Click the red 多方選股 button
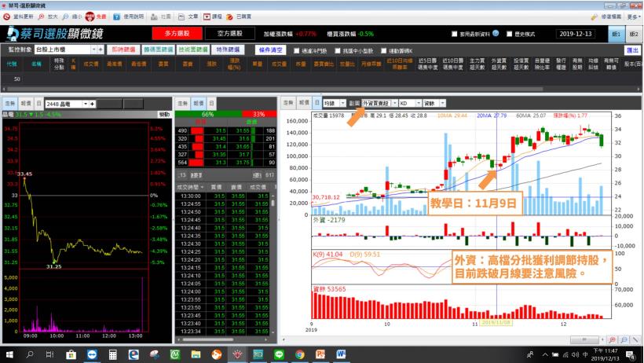 click(177, 33)
